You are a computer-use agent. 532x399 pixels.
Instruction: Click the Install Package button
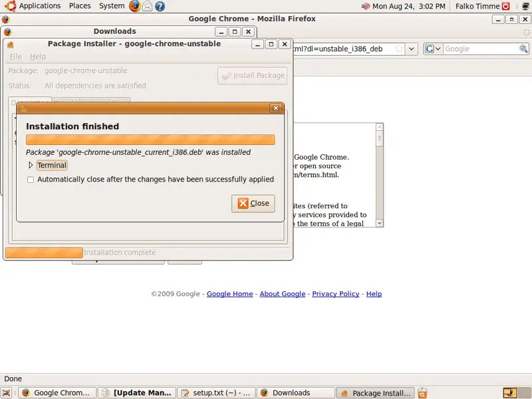(x=253, y=75)
